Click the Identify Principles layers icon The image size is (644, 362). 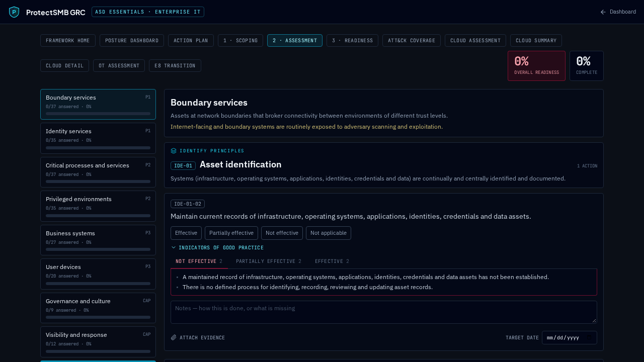point(174,151)
